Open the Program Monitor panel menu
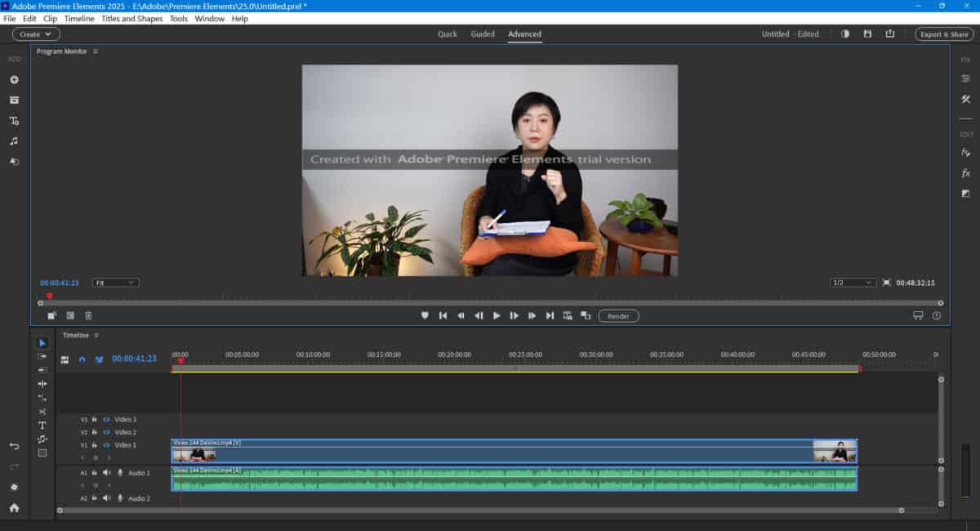The width and height of the screenshot is (980, 531). (x=96, y=51)
